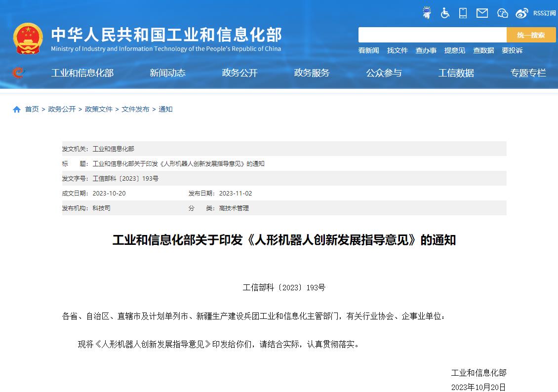The image size is (558, 392).
Task: Select 提意见 quick link
Action: pos(454,50)
